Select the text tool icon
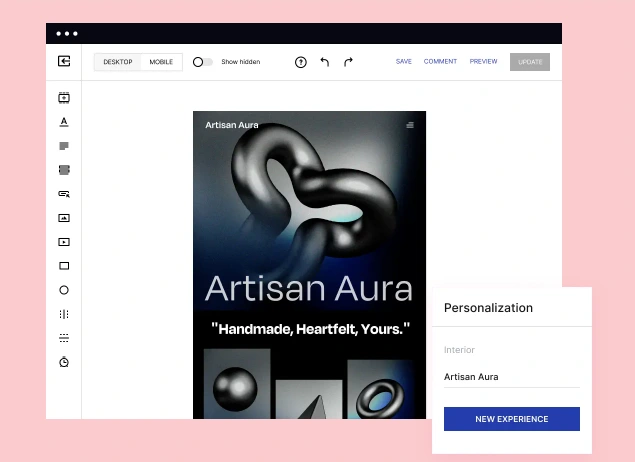635x462 pixels. click(64, 122)
